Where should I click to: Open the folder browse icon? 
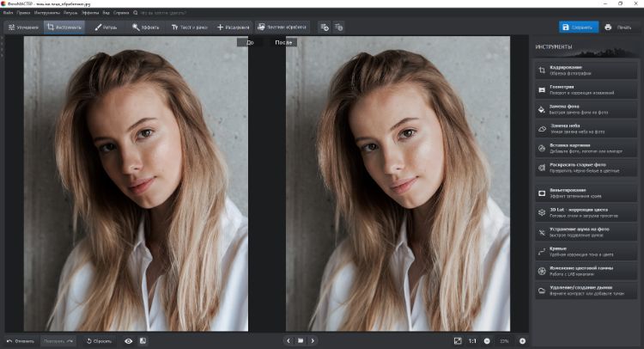301,340
